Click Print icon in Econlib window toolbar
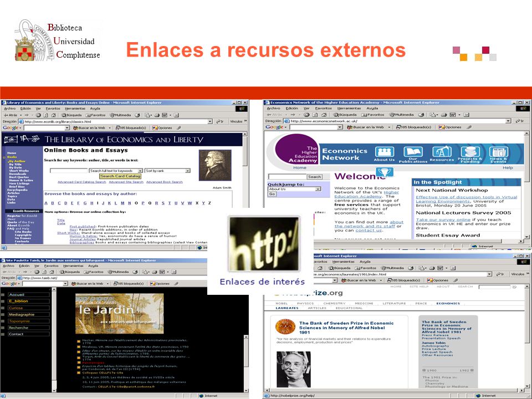This screenshot has height=399, width=532. [x=157, y=115]
